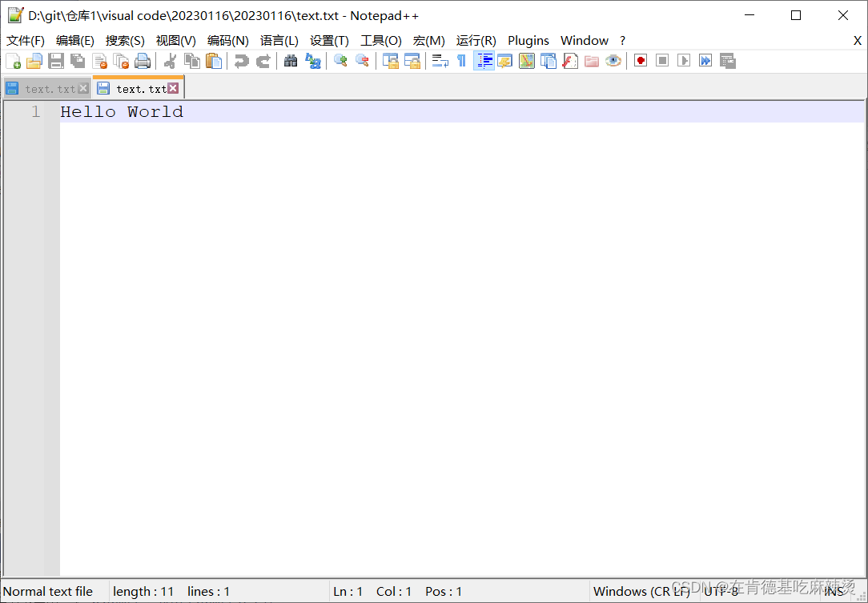Image resolution: width=868 pixels, height=603 pixels.
Task: Click the Save Recorded Macro icon
Action: pos(727,60)
